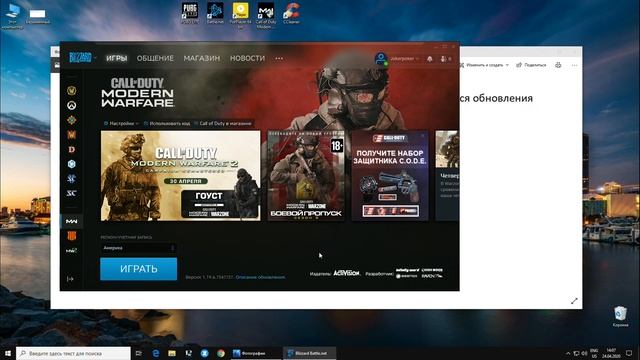Click the ENG language indicator
Viewport: 640px width, 360px height.
tap(594, 353)
